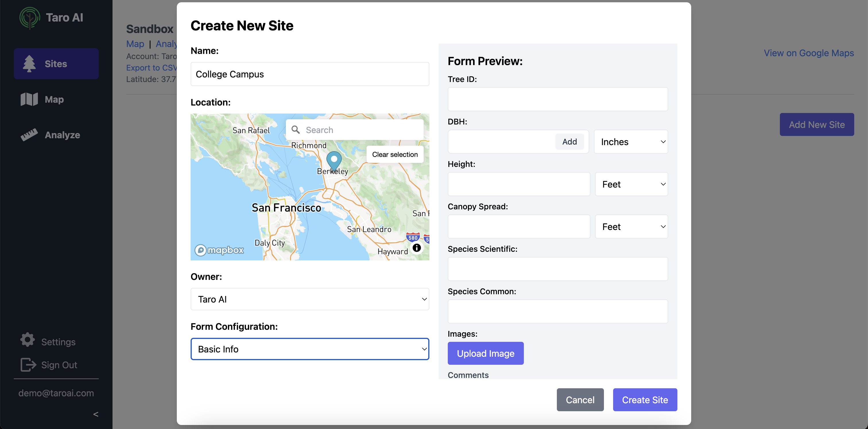
Task: Collapse the sidebar with the chevron
Action: click(96, 414)
